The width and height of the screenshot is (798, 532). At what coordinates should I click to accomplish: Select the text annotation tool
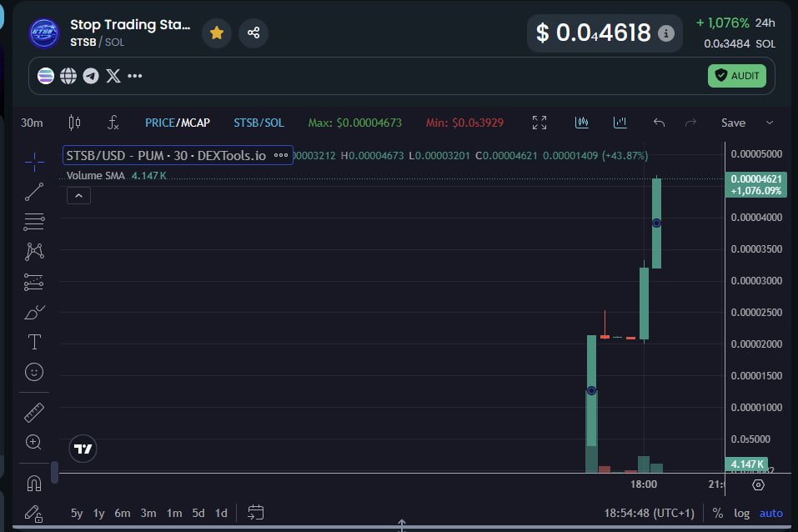[34, 342]
